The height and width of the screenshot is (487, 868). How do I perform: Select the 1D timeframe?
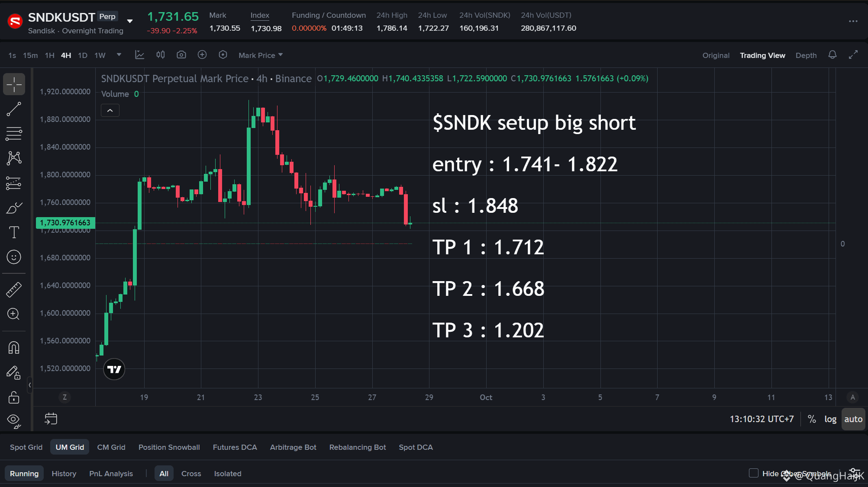pyautogui.click(x=83, y=55)
